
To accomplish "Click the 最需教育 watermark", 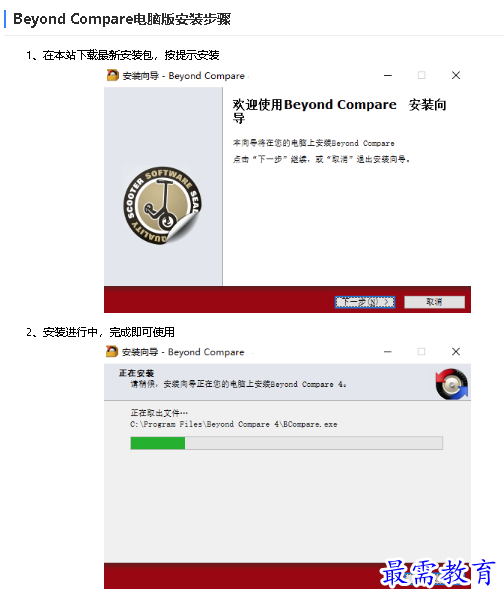I will click(438, 573).
